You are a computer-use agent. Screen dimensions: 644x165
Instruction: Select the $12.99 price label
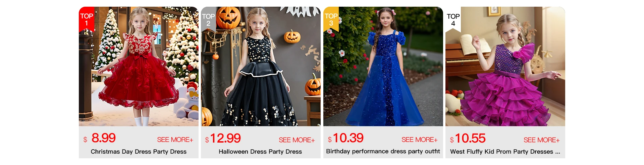point(223,138)
